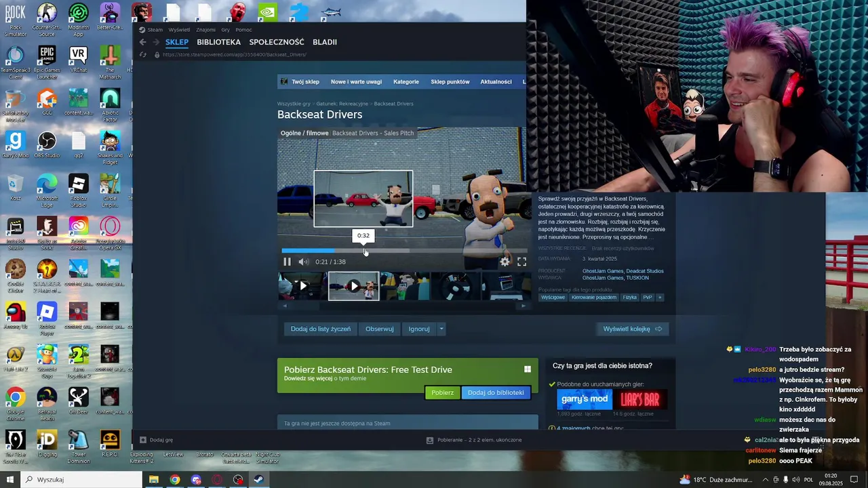Open Pobieranie downloads status
This screenshot has width=868, height=488.
(474, 440)
